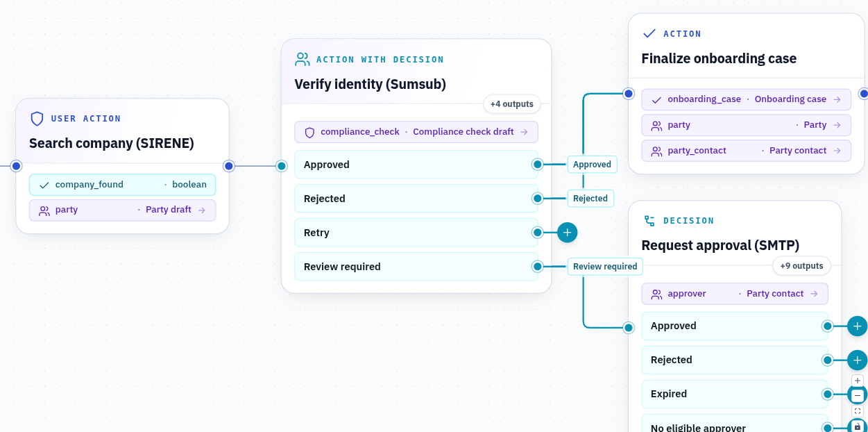The image size is (868, 432).
Task: Zoom out of the canvas
Action: pyautogui.click(x=858, y=396)
